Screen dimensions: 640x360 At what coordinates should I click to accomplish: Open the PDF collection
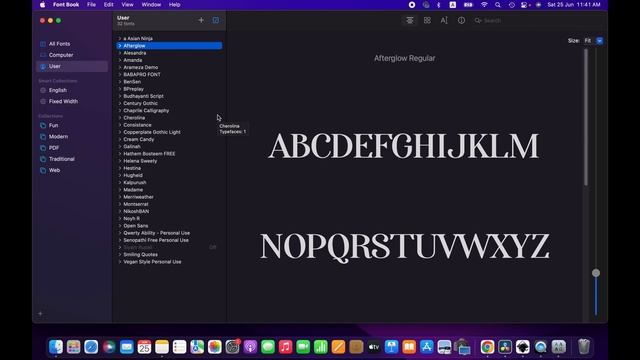coord(54,148)
